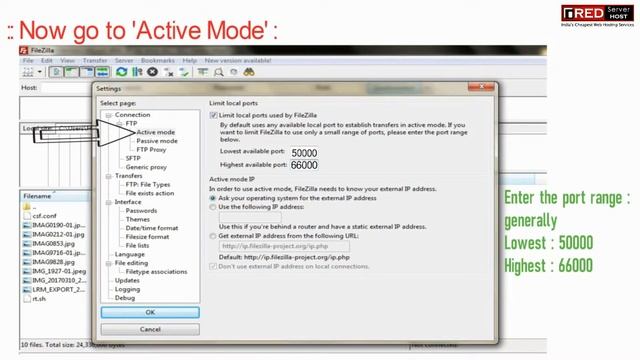Open the Server menu

point(124,60)
